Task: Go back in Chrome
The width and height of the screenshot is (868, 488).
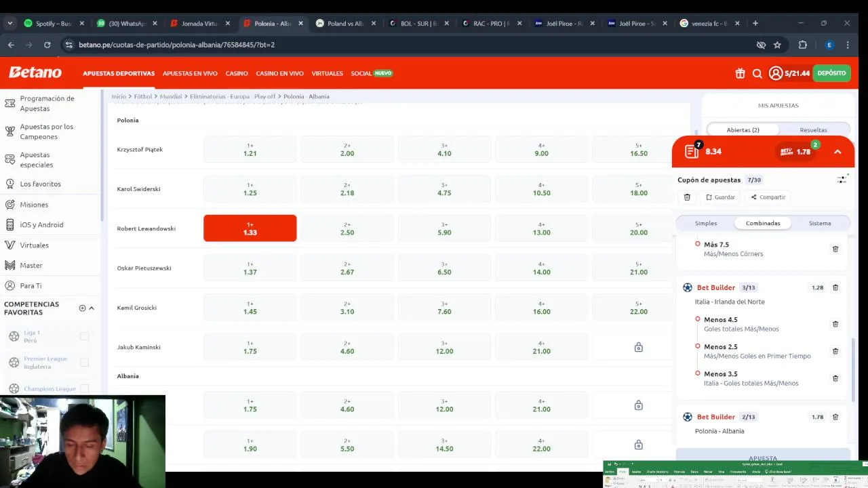Action: pyautogui.click(x=11, y=45)
